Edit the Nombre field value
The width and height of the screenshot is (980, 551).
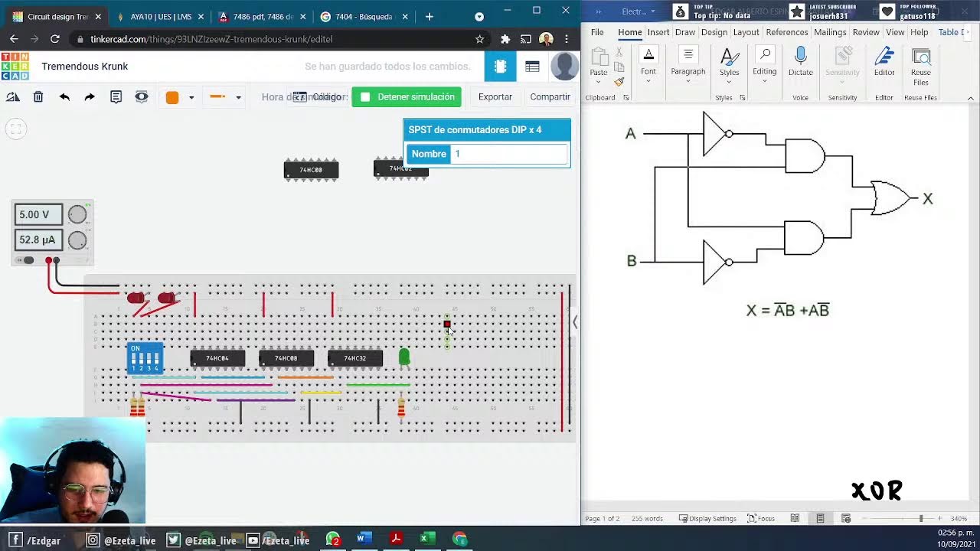(509, 154)
